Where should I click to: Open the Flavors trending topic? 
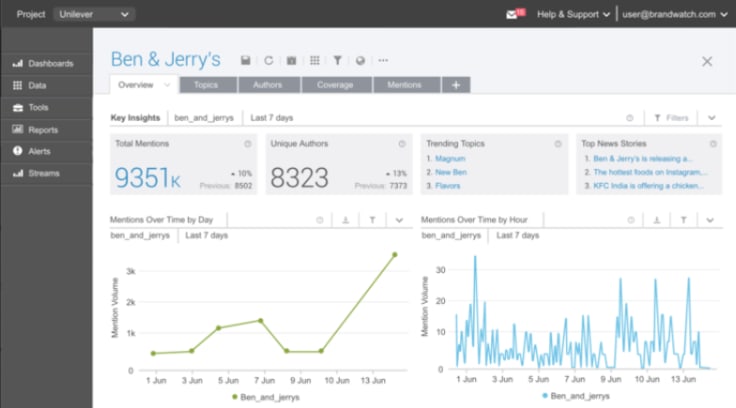[447, 186]
